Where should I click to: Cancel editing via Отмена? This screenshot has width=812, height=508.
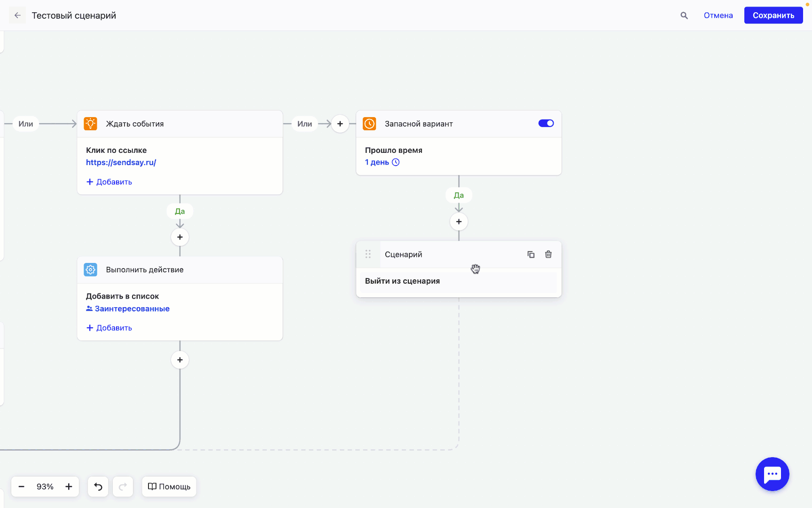718,16
